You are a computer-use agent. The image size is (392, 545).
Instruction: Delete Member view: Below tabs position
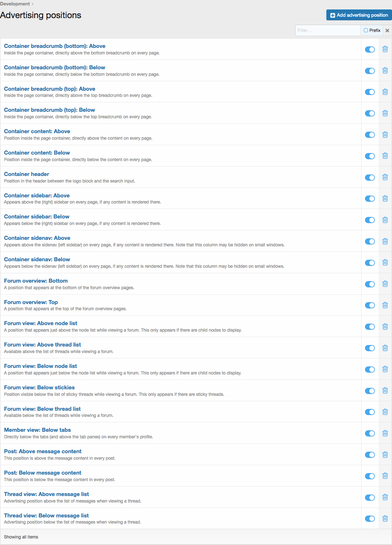(x=385, y=433)
